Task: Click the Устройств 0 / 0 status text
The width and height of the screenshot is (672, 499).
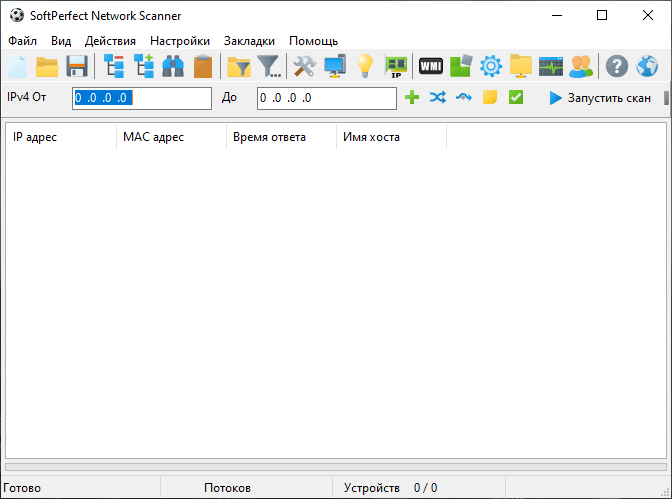Action: pyautogui.click(x=390, y=488)
